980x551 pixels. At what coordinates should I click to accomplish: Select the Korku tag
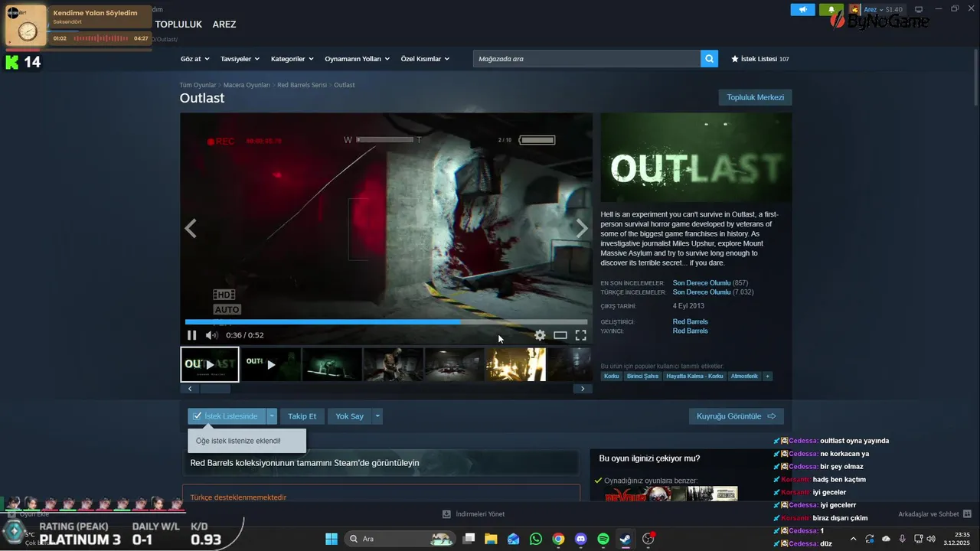coord(611,376)
